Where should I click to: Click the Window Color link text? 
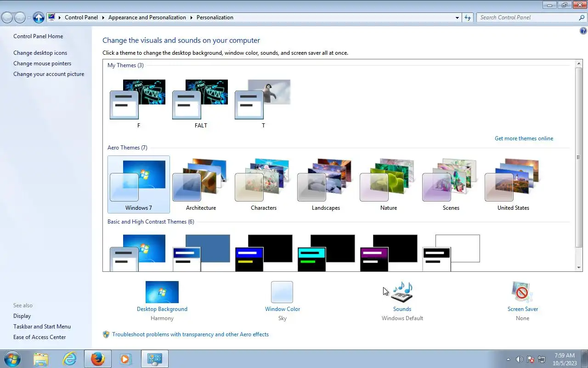point(283,309)
